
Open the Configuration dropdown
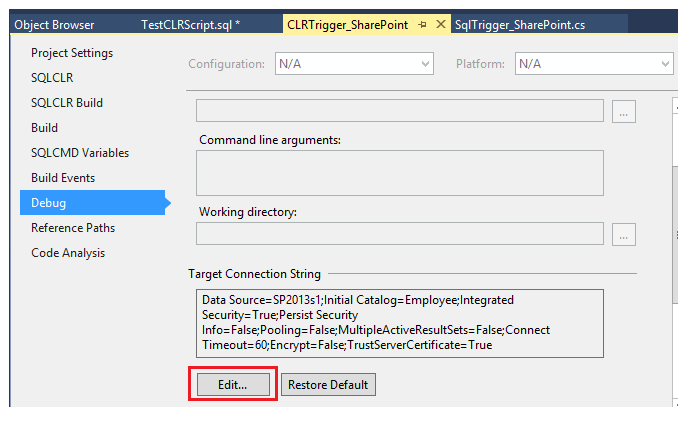point(354,64)
